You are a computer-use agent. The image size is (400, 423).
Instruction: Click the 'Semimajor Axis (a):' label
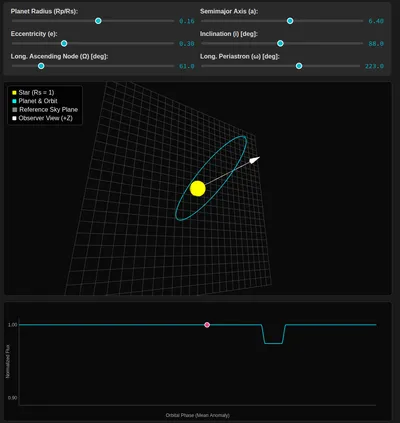click(x=229, y=11)
